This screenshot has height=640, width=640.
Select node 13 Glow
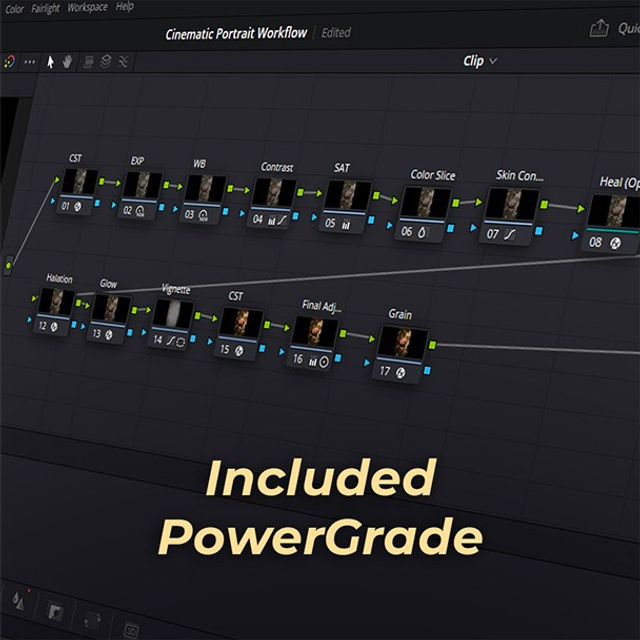110,319
